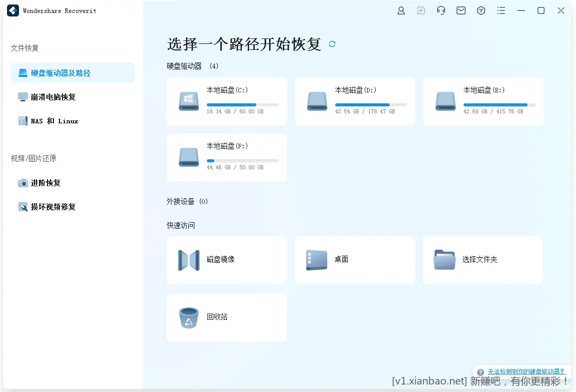Image resolution: width=576 pixels, height=392 pixels.
Task: Open the user account icon
Action: click(401, 10)
